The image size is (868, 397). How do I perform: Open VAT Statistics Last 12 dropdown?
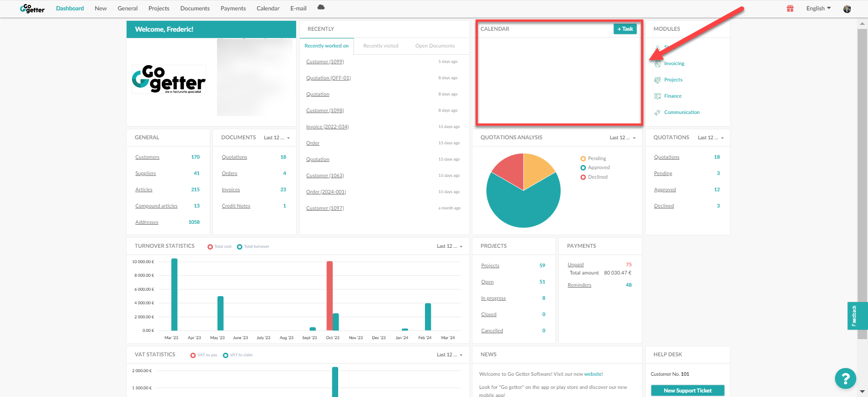449,355
